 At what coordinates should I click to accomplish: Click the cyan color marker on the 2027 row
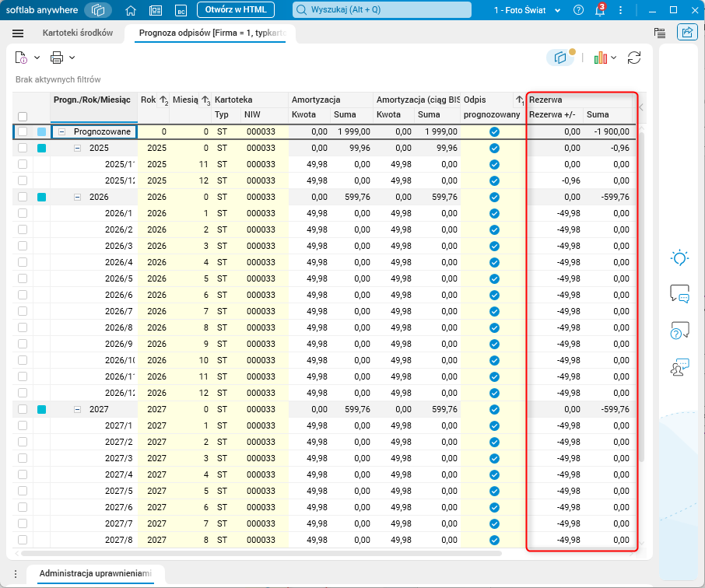tap(42, 409)
